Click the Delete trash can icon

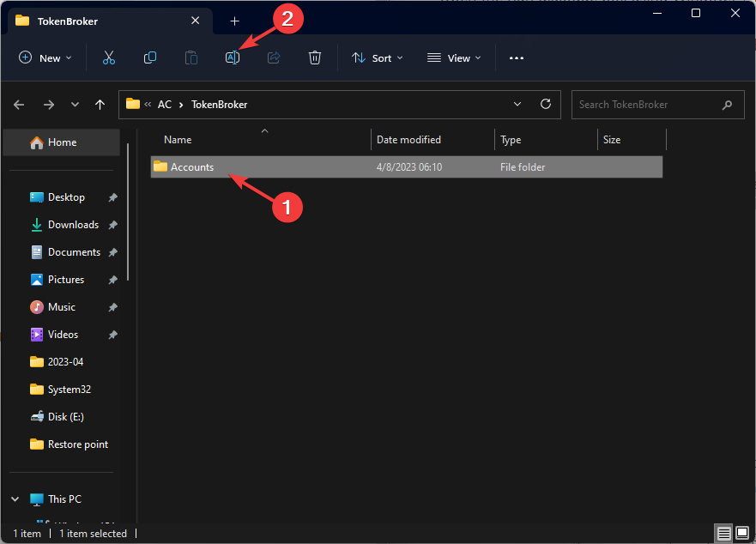(x=315, y=57)
